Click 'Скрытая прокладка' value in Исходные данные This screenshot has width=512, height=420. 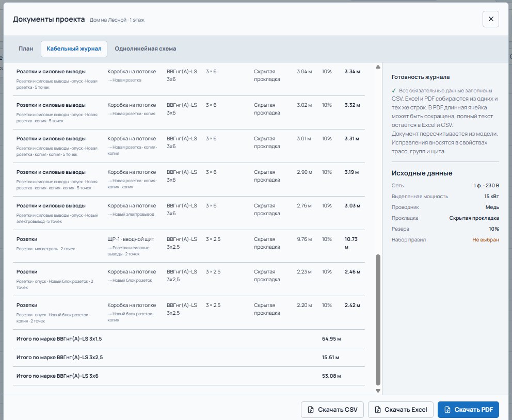click(x=474, y=218)
